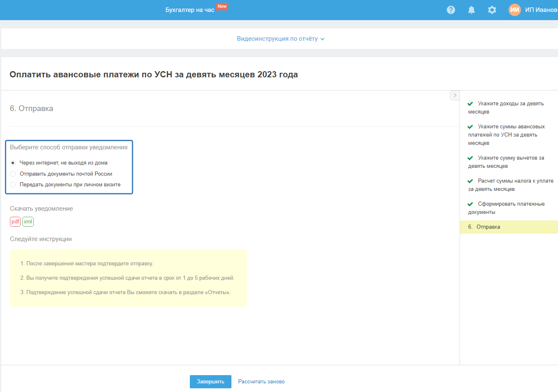Open the help question mark icon

coord(451,10)
